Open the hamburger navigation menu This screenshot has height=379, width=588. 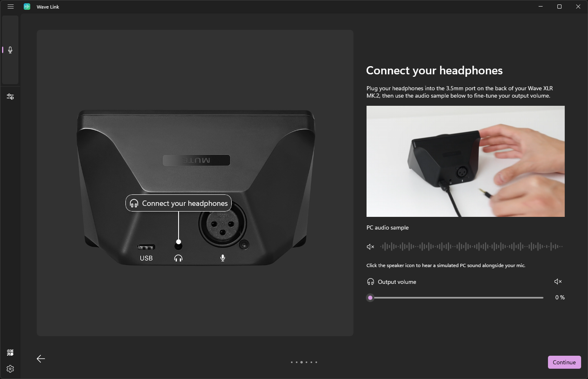[11, 7]
